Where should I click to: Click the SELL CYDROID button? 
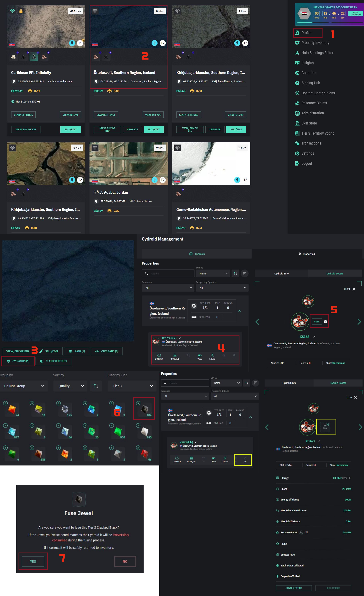pos(333,588)
